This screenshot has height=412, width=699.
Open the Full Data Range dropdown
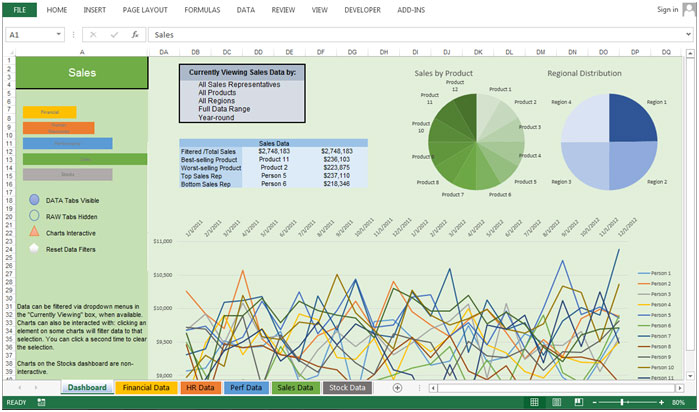click(x=224, y=109)
